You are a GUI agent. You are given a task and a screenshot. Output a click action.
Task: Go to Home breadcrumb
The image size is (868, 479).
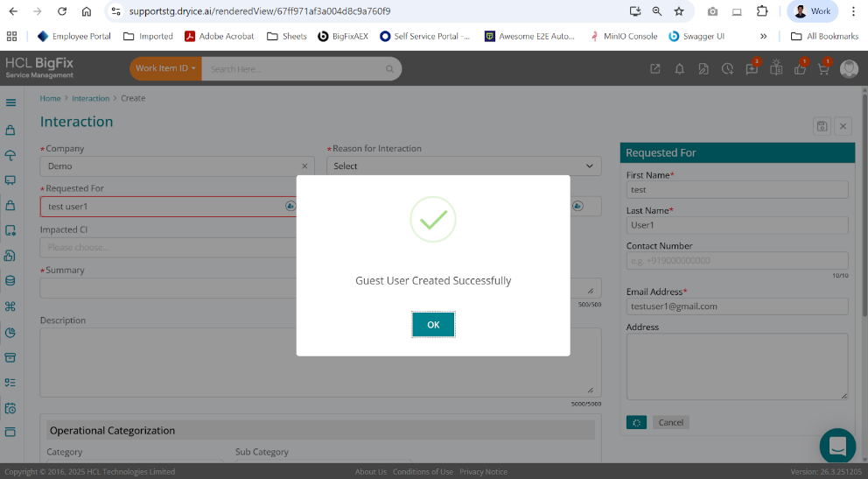pyautogui.click(x=50, y=98)
